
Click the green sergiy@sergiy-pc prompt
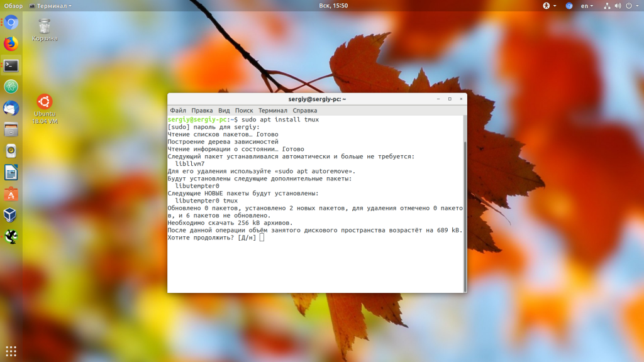[x=197, y=119]
